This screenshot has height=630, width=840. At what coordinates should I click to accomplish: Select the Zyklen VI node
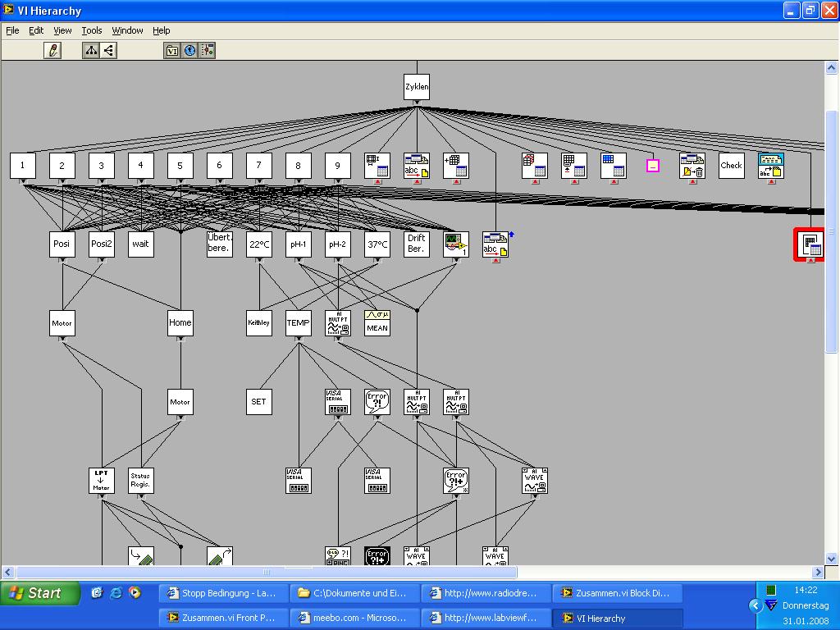pos(417,87)
